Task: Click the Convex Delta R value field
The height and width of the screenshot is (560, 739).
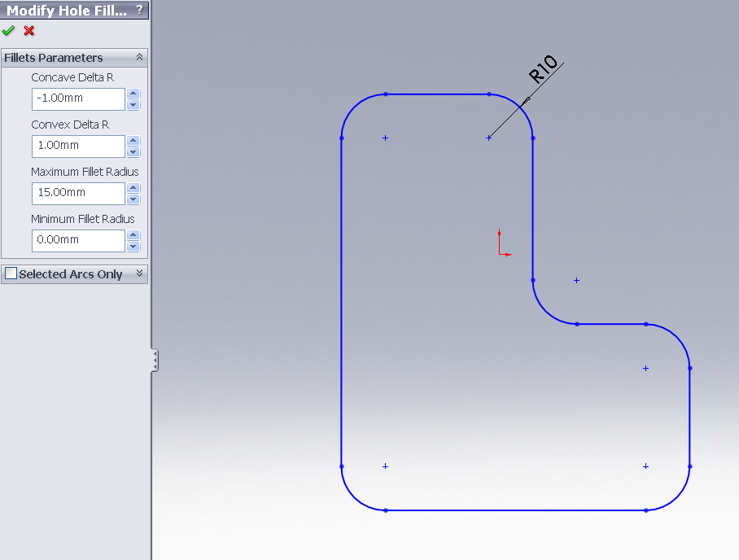Action: pos(78,146)
